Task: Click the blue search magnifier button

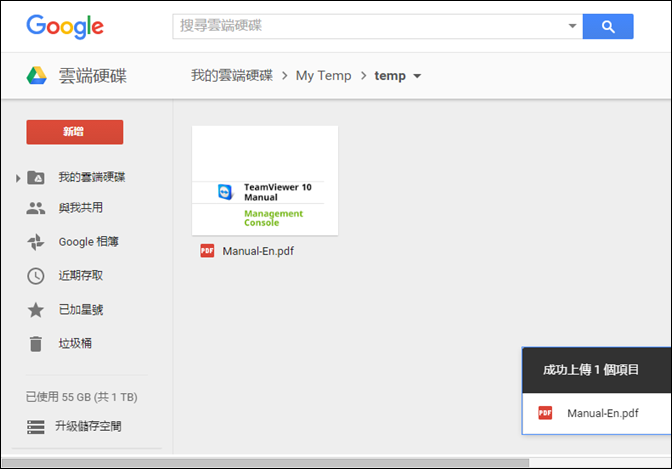Action: coord(608,27)
